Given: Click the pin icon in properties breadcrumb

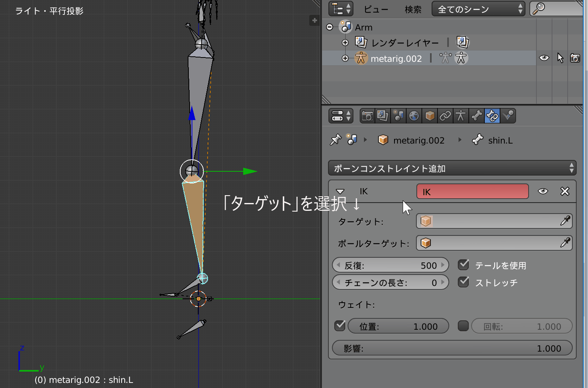Looking at the screenshot, I should point(335,140).
